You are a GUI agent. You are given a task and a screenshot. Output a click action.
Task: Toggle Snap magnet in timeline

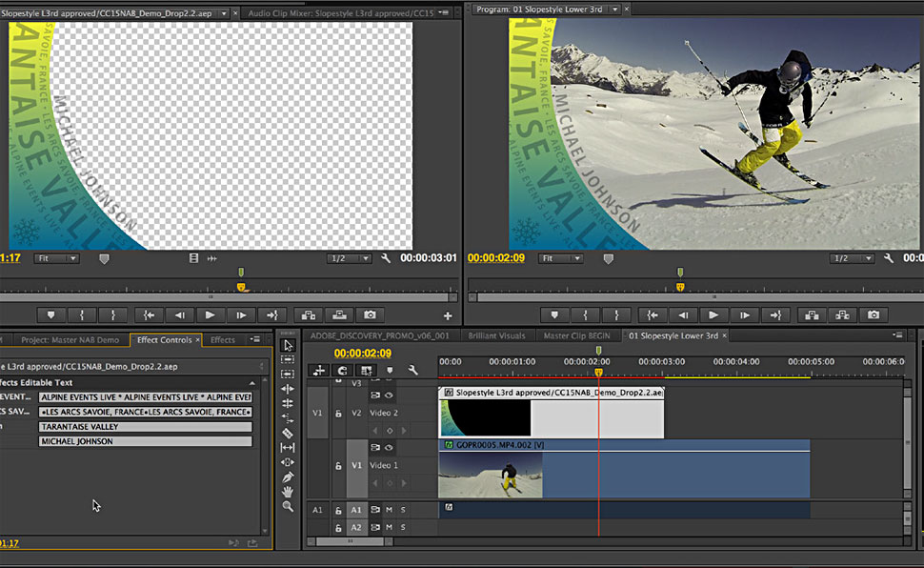(342, 371)
